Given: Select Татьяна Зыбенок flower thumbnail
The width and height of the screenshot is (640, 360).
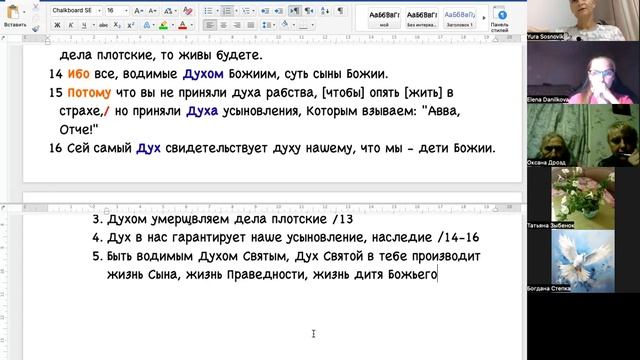Looking at the screenshot, I should pos(583,198).
